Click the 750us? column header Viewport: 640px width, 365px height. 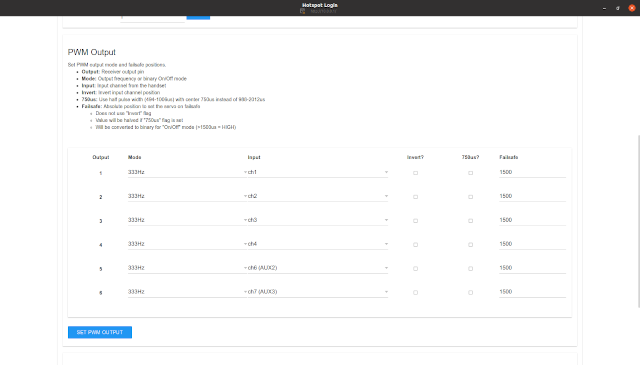tap(471, 157)
